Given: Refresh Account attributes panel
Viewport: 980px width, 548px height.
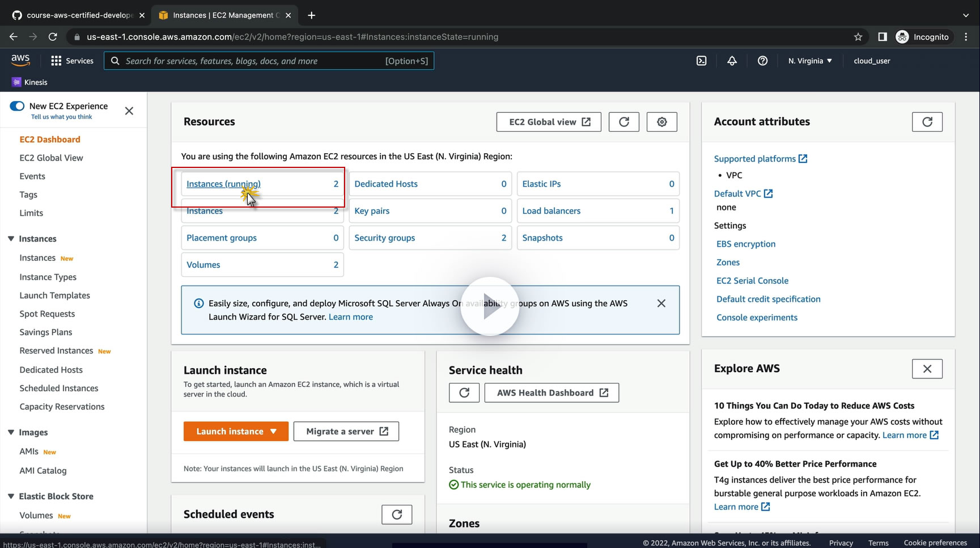Looking at the screenshot, I should pyautogui.click(x=927, y=122).
